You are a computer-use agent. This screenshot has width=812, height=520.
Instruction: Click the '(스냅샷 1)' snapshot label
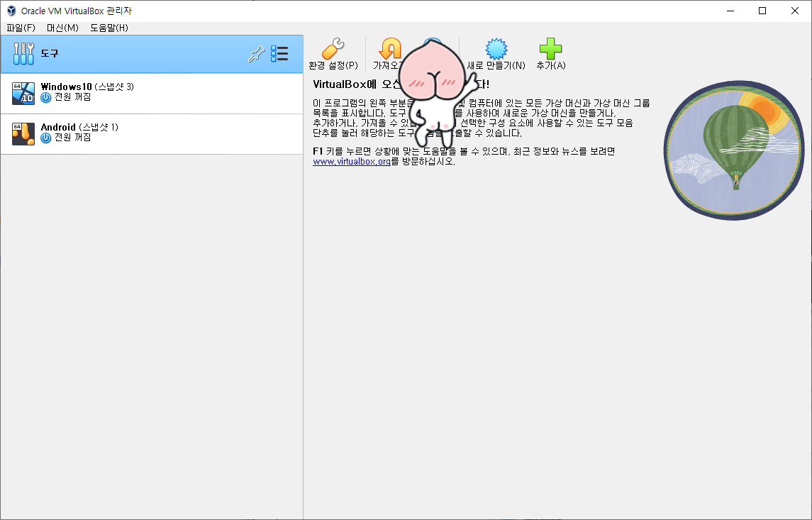tap(99, 127)
